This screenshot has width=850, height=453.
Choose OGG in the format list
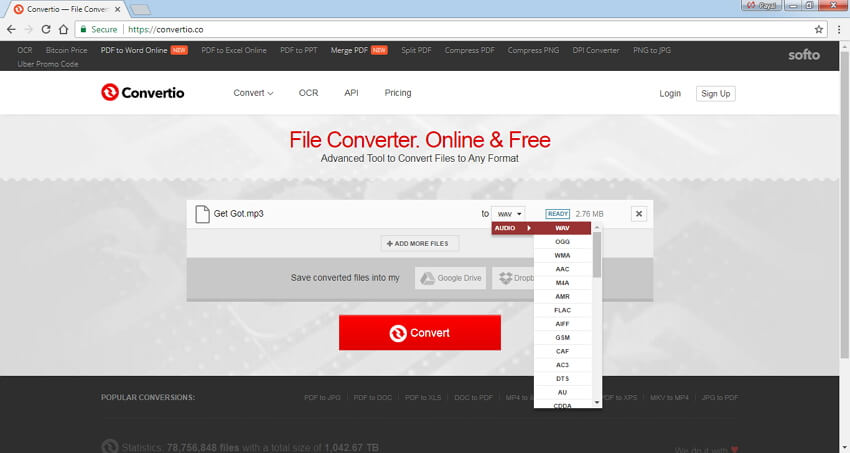click(562, 242)
